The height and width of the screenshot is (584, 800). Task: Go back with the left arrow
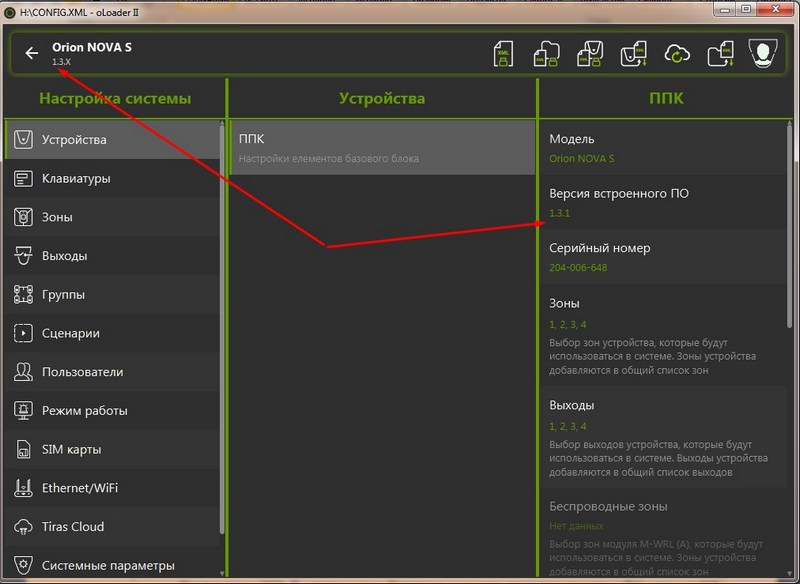point(32,53)
